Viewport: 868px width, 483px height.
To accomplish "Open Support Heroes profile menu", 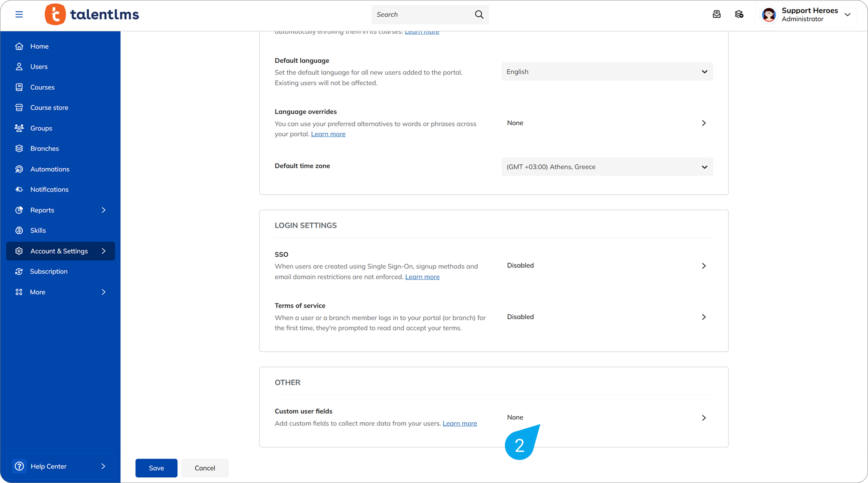I will (806, 14).
